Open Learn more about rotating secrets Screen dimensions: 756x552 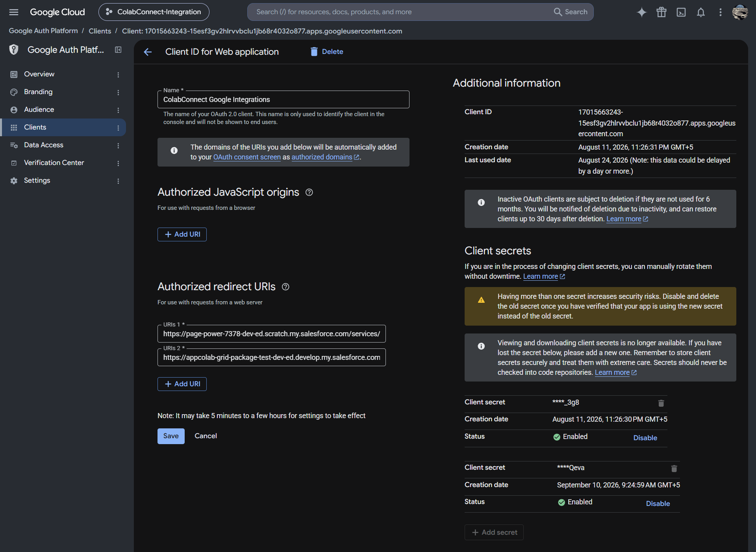pos(544,276)
